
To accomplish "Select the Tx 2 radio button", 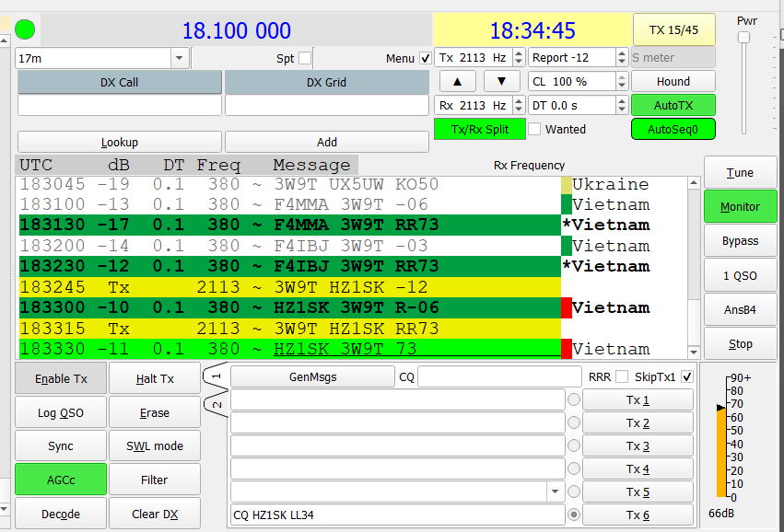I will [574, 422].
